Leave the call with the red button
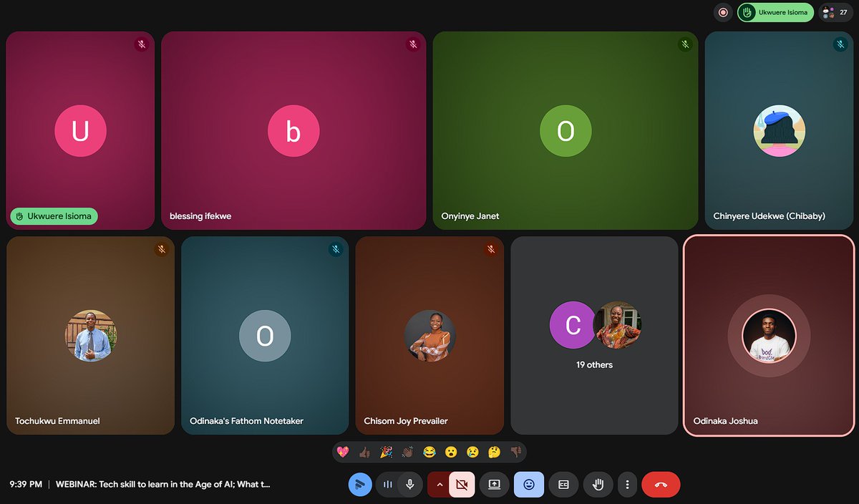 point(661,485)
